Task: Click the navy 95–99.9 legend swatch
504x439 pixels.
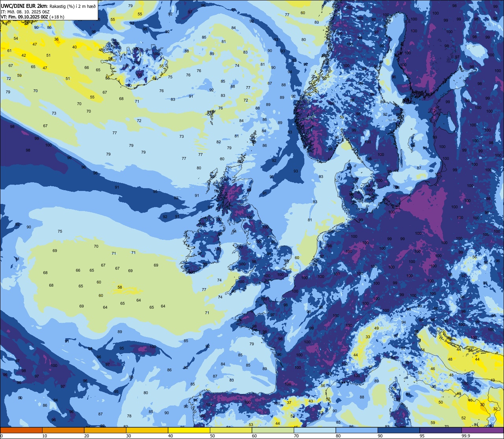Action: pyautogui.click(x=441, y=430)
